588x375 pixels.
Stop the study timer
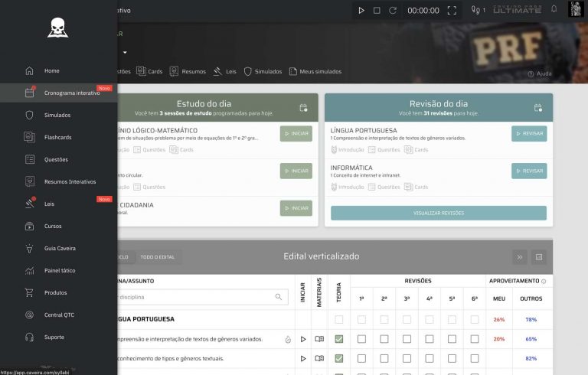(377, 11)
